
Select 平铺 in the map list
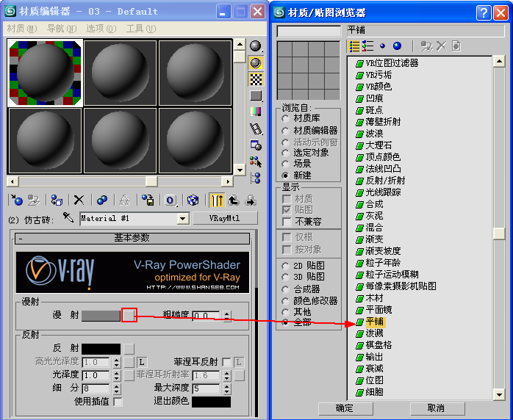(x=374, y=322)
